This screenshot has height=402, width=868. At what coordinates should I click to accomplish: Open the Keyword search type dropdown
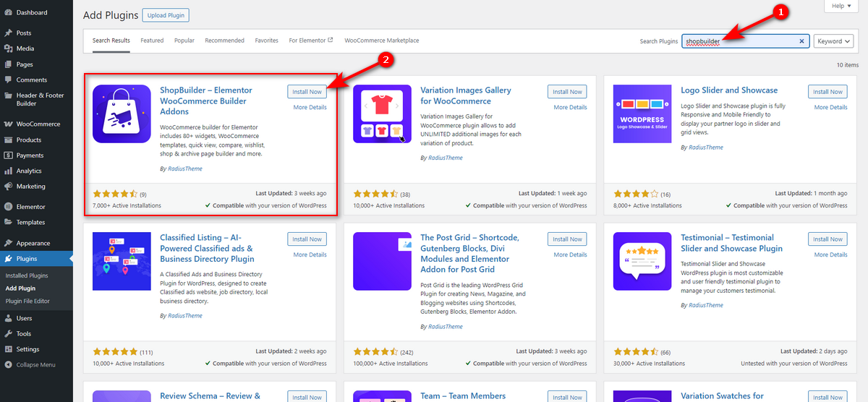point(833,41)
